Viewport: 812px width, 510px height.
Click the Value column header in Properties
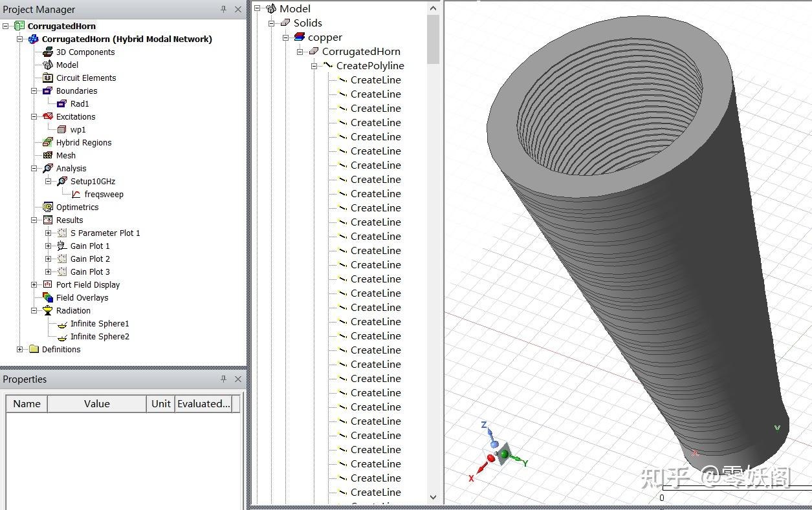[x=96, y=403]
